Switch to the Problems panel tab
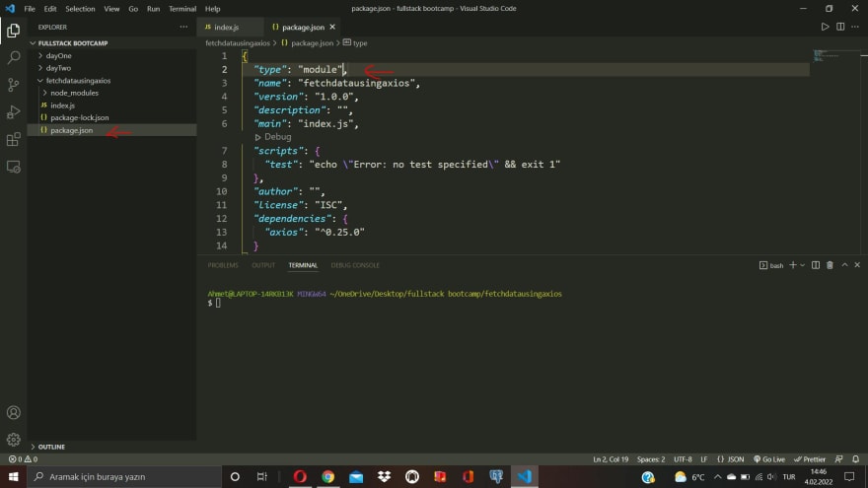This screenshot has width=868, height=488. coord(223,265)
